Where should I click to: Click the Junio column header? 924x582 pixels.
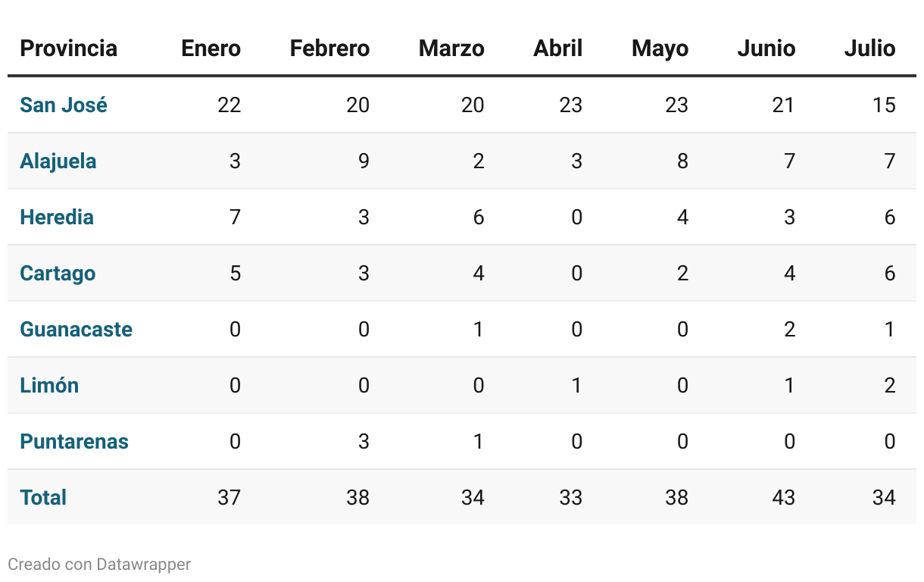(x=766, y=48)
